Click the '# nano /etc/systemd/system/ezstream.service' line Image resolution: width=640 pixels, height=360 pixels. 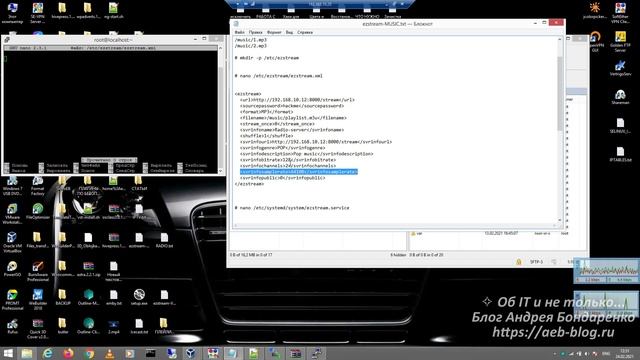coord(292,208)
